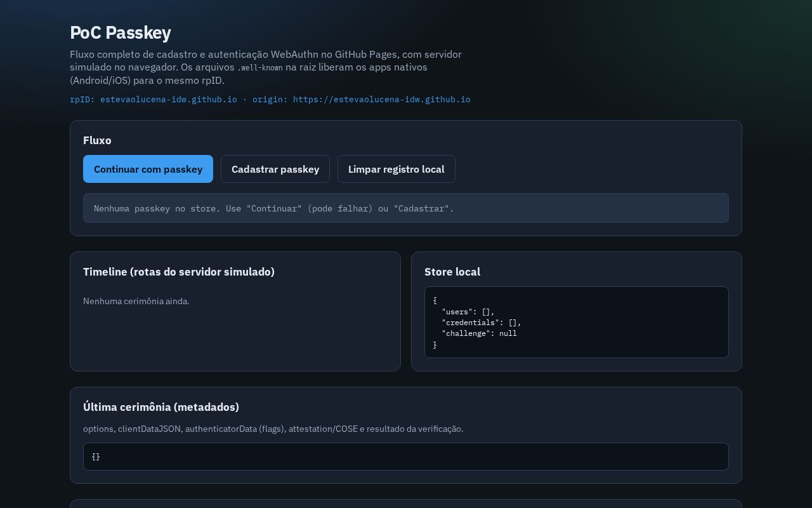812x508 pixels.
Task: Click the intro paragraph starting "Fluxo completo"
Action: pyautogui.click(x=266, y=67)
